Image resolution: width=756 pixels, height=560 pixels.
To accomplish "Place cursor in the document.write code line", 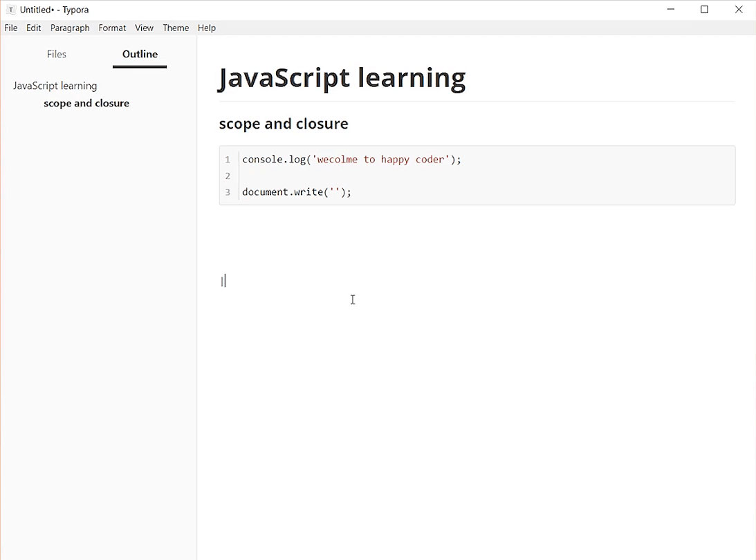I will pos(297,192).
